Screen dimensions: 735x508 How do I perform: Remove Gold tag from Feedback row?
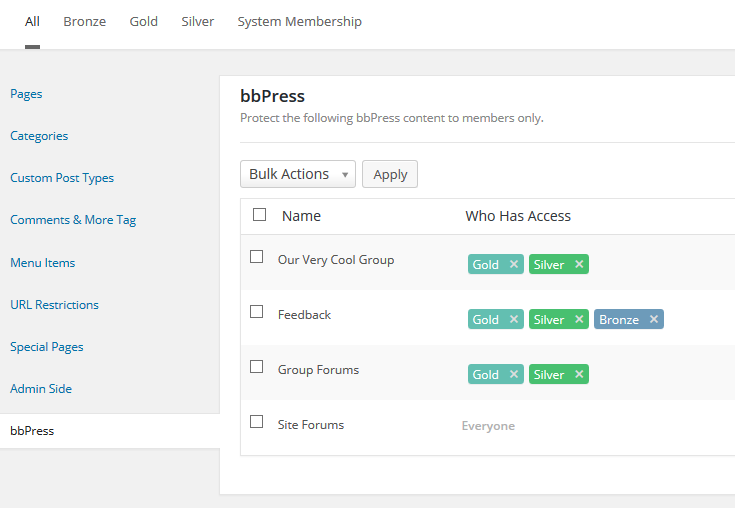click(x=514, y=319)
